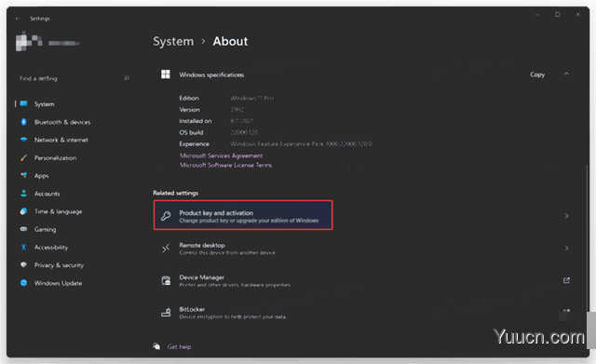The height and width of the screenshot is (364, 596).
Task: Click the System monitor icon in sidebar
Action: coord(23,103)
